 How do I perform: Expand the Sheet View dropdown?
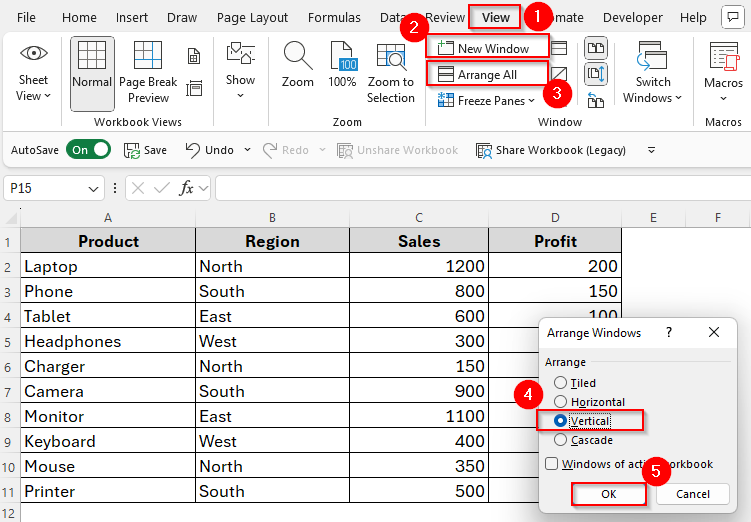pyautogui.click(x=33, y=97)
